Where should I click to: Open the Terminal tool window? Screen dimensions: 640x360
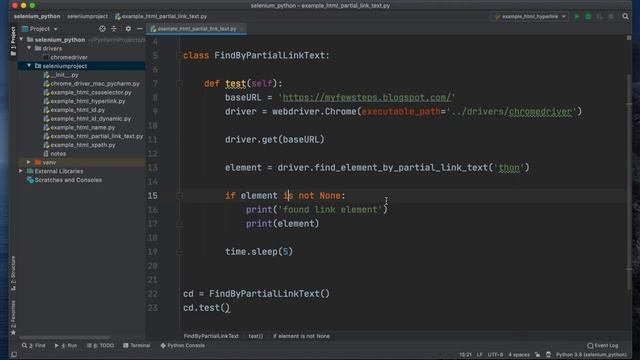137,345
